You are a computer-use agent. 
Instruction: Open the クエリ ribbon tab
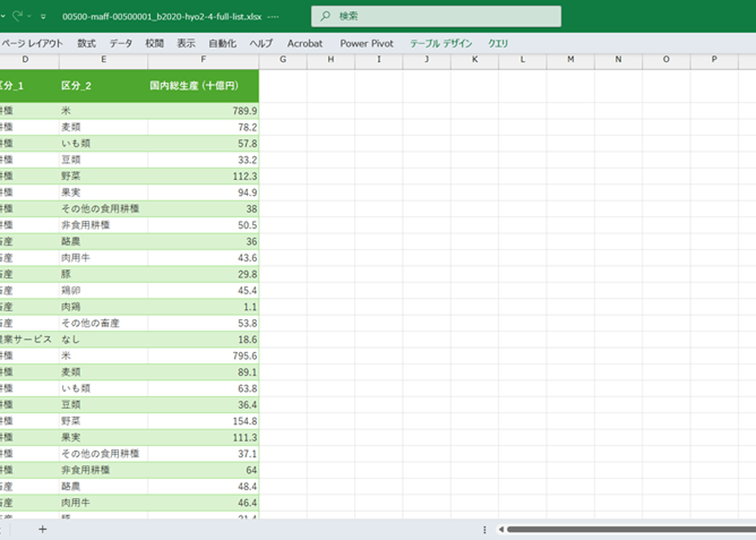coord(498,43)
